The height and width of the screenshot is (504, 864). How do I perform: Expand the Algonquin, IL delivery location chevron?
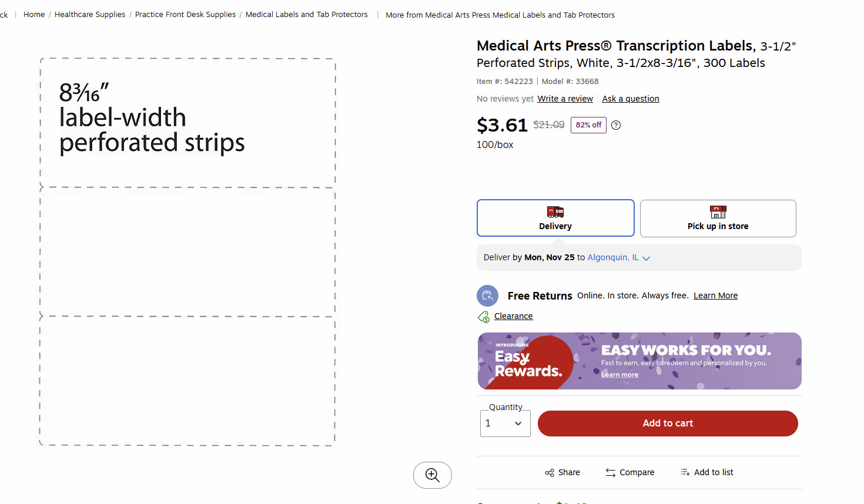click(x=647, y=258)
